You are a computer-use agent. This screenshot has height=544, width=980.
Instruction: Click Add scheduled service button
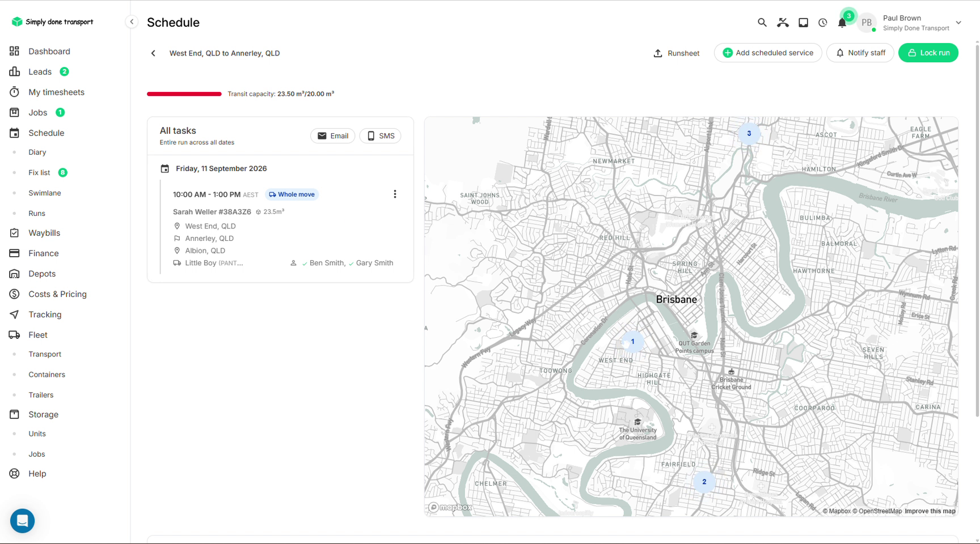coord(768,53)
